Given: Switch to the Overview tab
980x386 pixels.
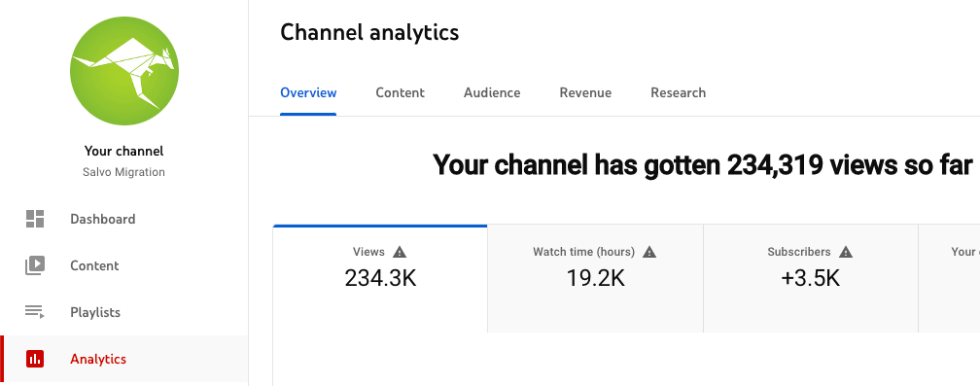Looking at the screenshot, I should click(x=308, y=93).
